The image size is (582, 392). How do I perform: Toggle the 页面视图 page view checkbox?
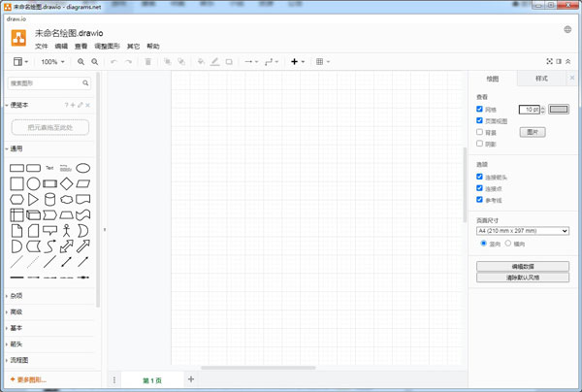tap(479, 120)
